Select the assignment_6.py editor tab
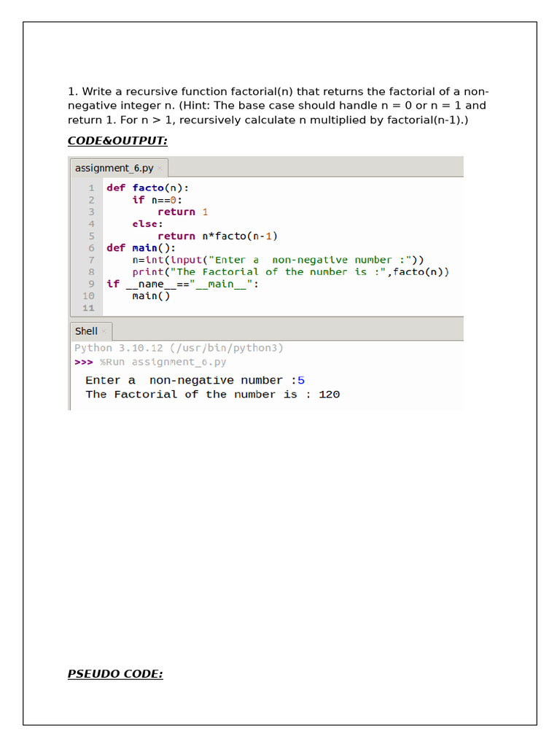This screenshot has height=747, width=560. tap(114, 169)
